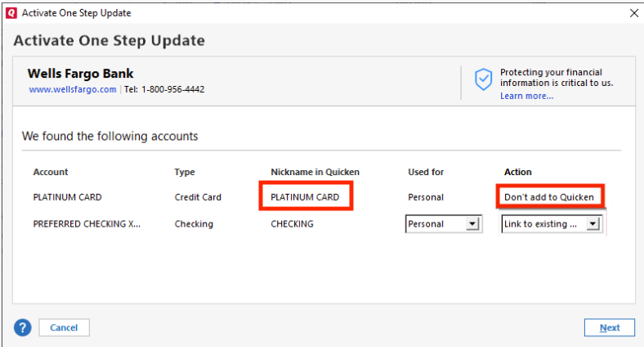The width and height of the screenshot is (644, 347).
Task: Proceed with the Next button
Action: pyautogui.click(x=610, y=327)
